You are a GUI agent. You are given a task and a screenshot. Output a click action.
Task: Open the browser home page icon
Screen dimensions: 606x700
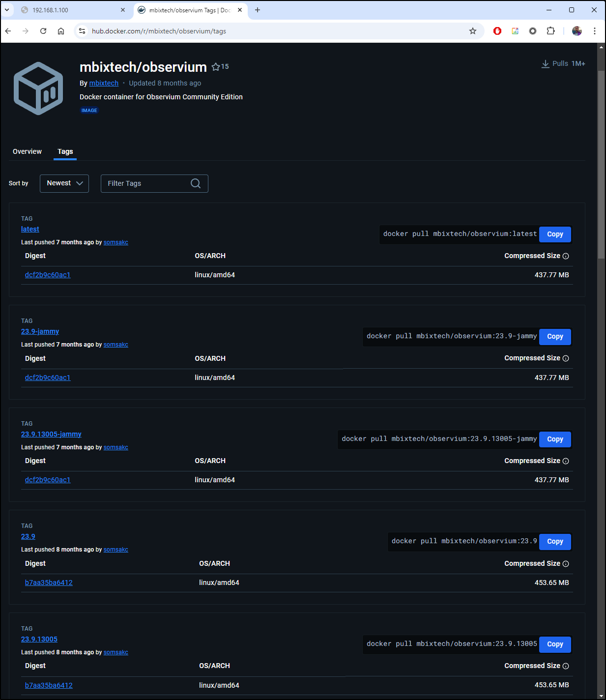(x=61, y=31)
